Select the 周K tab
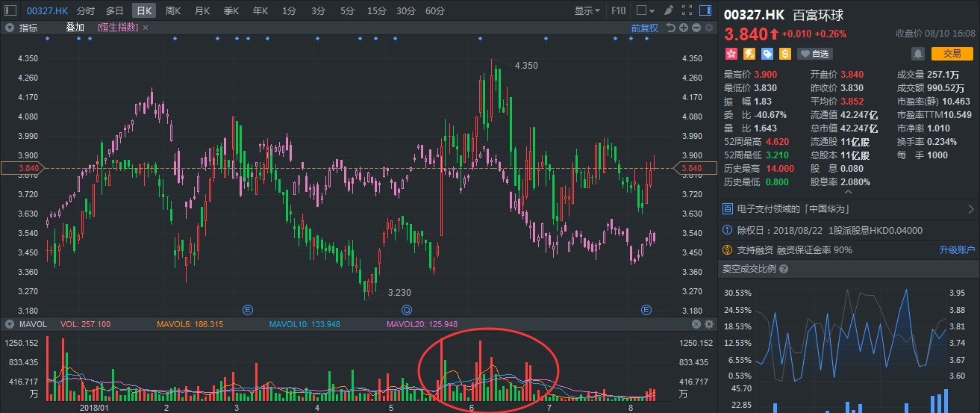The width and height of the screenshot is (980, 413). [x=173, y=10]
